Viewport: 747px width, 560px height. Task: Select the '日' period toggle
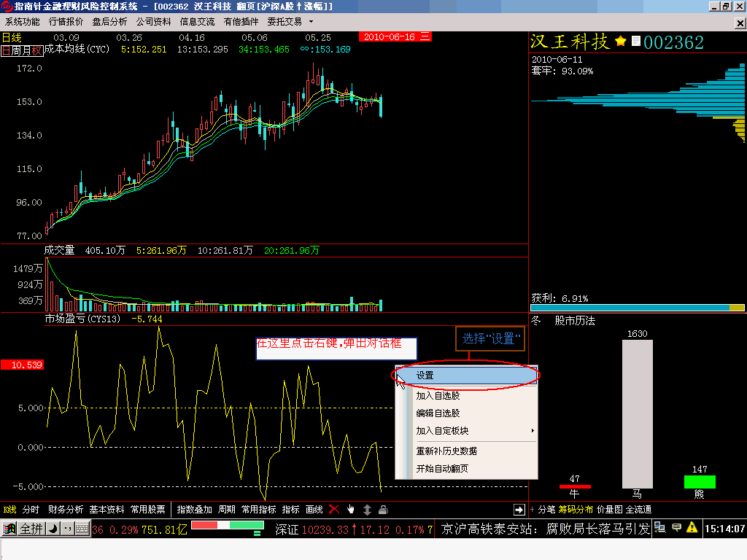tap(6, 50)
